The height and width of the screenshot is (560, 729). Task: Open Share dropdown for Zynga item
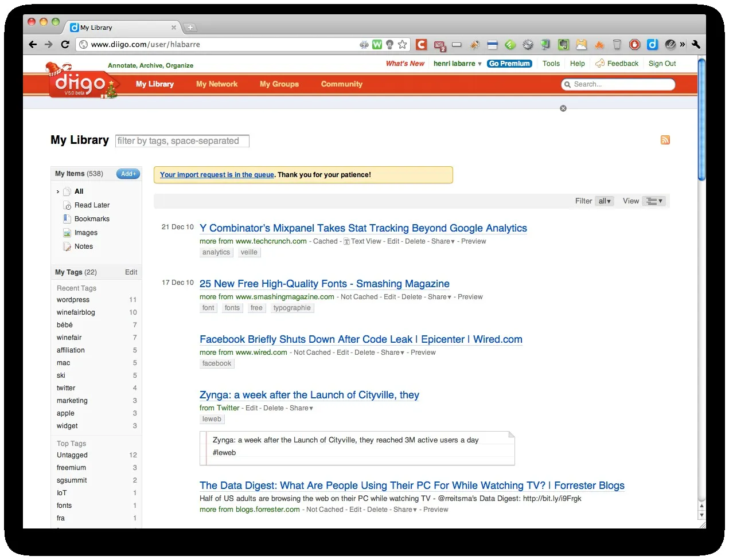pos(301,408)
